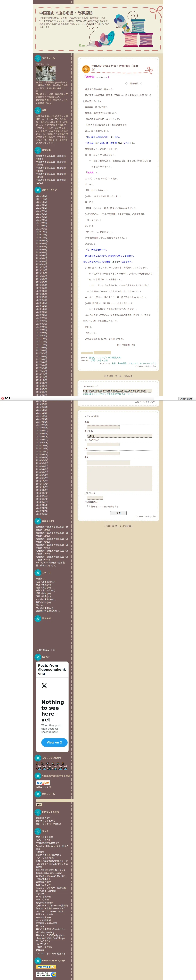Open the Traditional Japanese view link
The image size is (196, 980).
pos(49,873)
